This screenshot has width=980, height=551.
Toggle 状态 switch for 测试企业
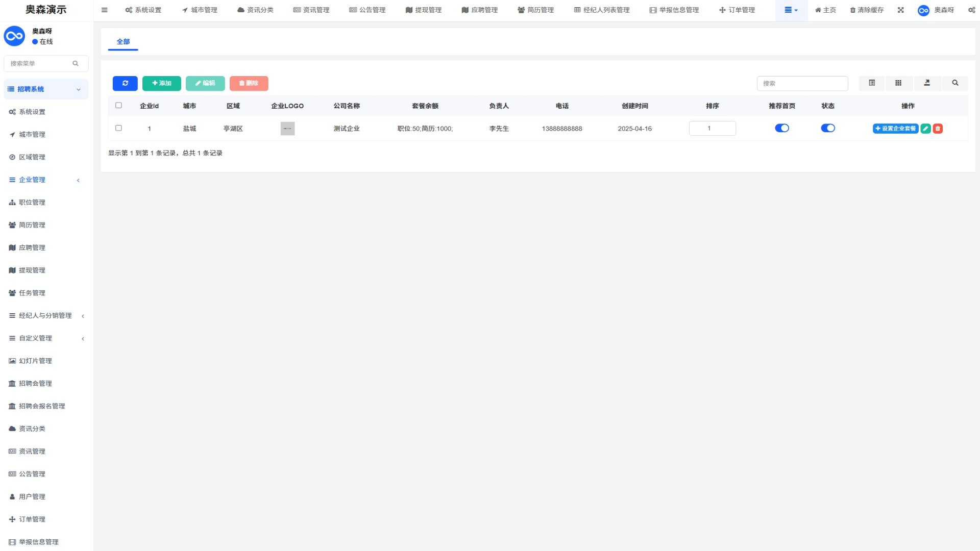827,128
